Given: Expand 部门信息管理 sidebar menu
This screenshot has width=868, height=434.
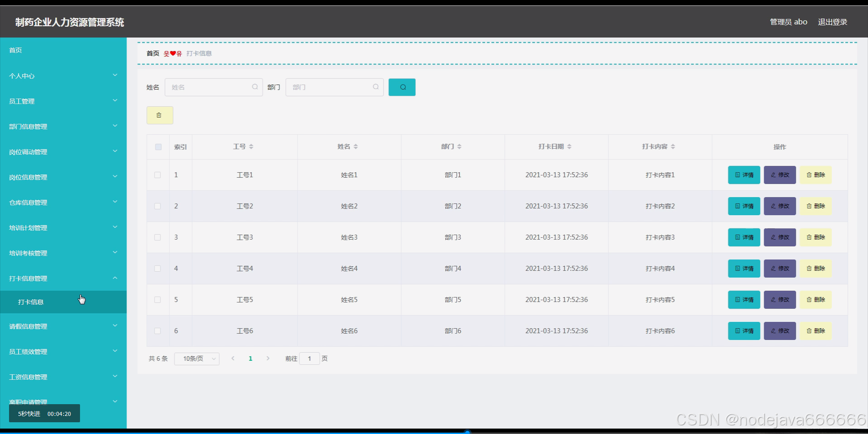Looking at the screenshot, I should point(63,127).
